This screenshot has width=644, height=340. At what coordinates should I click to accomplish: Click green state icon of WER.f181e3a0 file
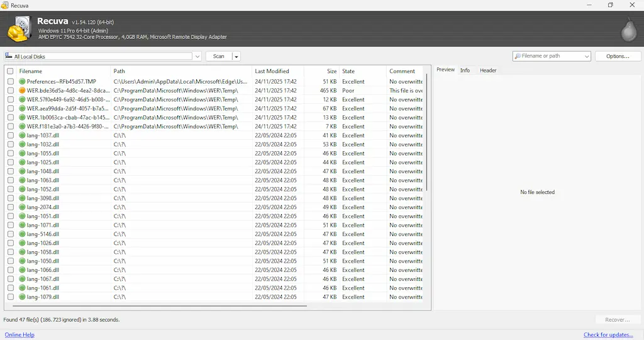[x=22, y=126]
